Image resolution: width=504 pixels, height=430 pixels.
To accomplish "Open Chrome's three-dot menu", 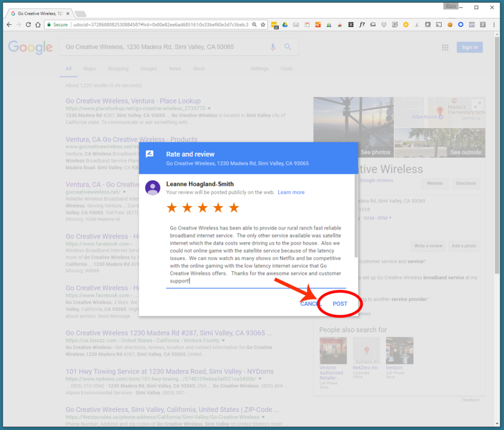I will coord(494,24).
